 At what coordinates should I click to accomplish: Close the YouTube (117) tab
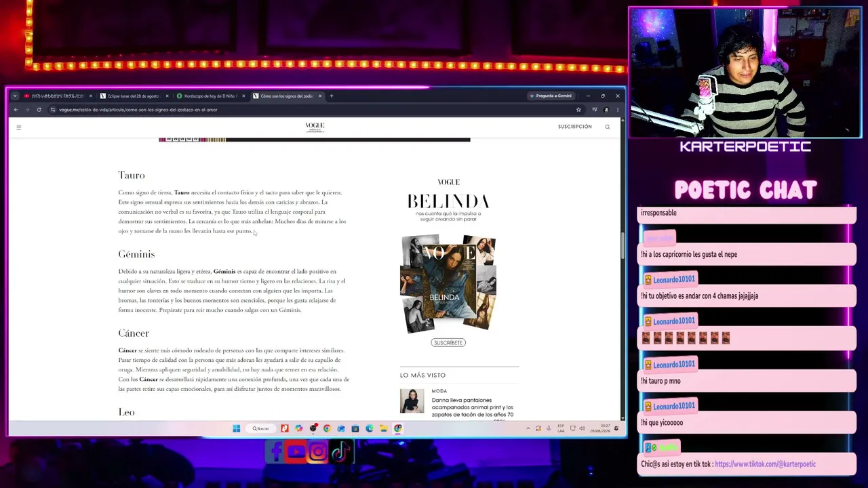pos(90,96)
